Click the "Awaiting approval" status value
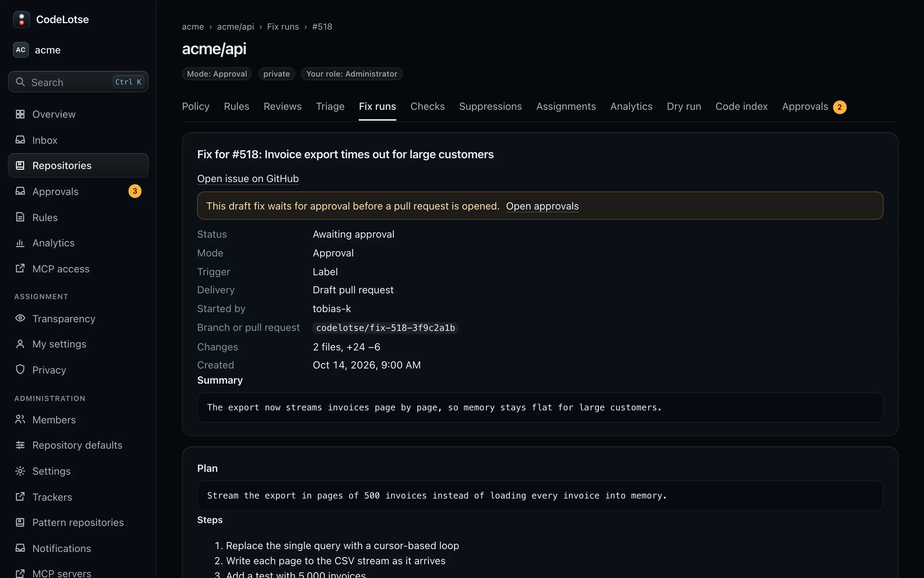924x578 pixels. [x=353, y=234]
